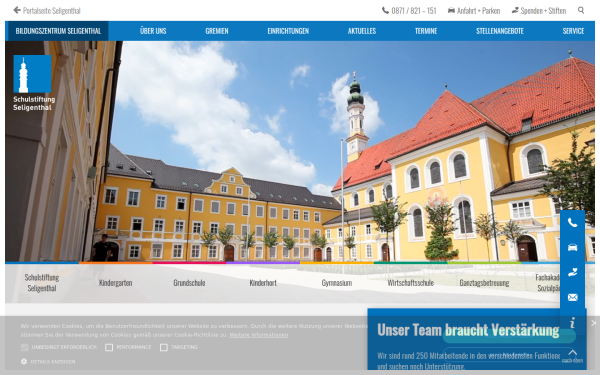Close the cookie banner with X
The height and width of the screenshot is (375, 600).
(593, 323)
